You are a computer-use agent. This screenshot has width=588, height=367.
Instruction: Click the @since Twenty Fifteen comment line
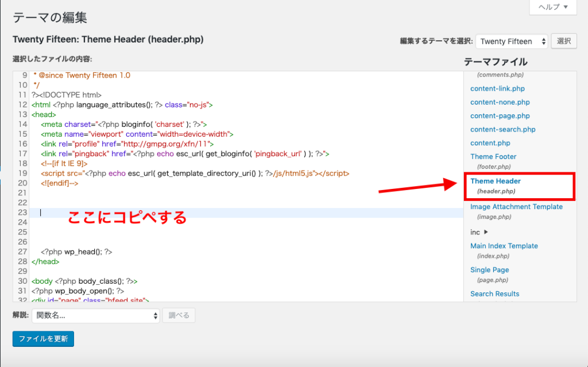pos(82,75)
